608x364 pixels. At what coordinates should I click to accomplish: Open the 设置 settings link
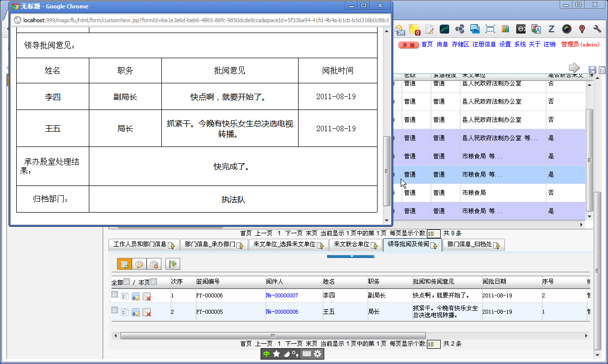[505, 44]
